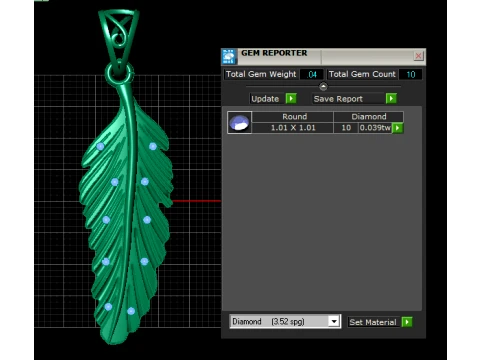Click the gem quantity cell showing 10

pos(346,128)
